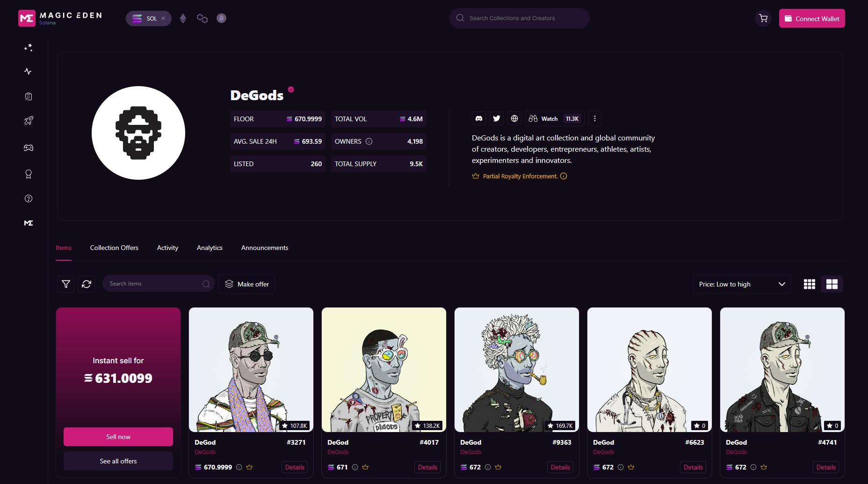Open the DeGod #3271 image
Image resolution: width=868 pixels, height=484 pixels.
251,370
